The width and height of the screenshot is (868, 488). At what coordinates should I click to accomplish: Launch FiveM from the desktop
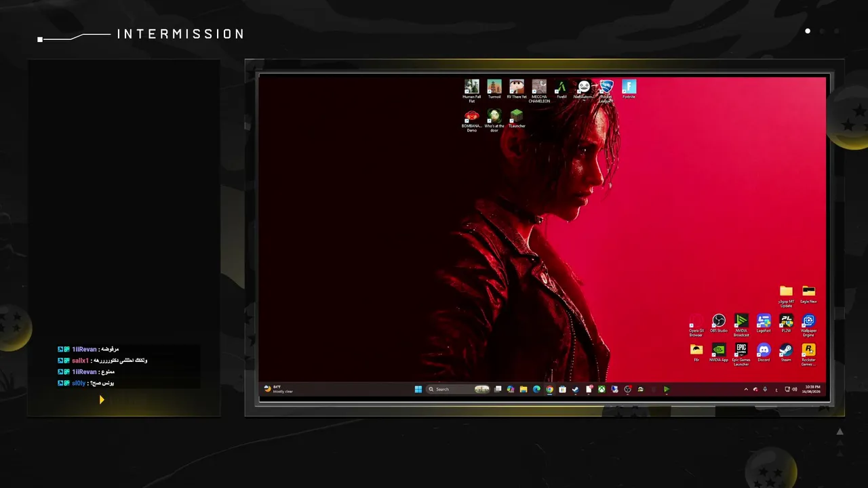click(x=561, y=89)
